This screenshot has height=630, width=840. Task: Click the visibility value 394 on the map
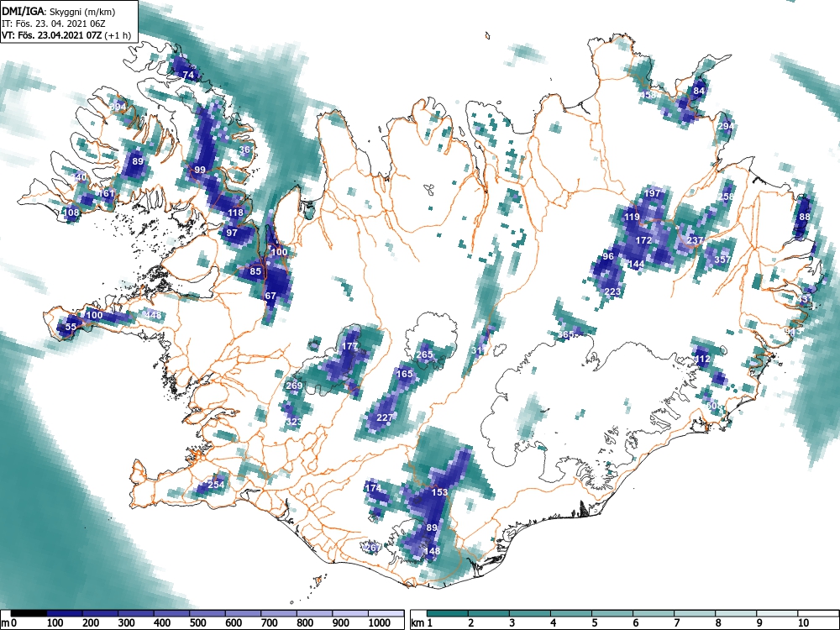(x=118, y=107)
